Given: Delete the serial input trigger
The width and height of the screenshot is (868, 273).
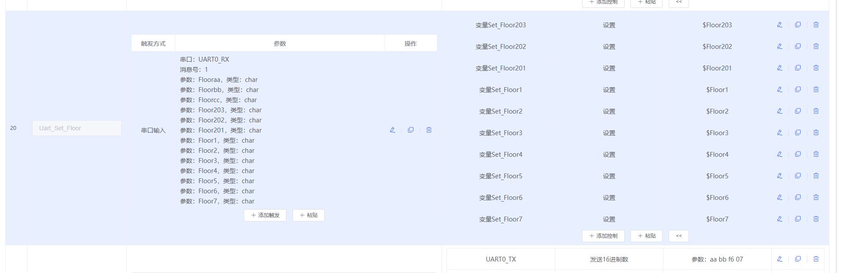Looking at the screenshot, I should click(x=429, y=130).
